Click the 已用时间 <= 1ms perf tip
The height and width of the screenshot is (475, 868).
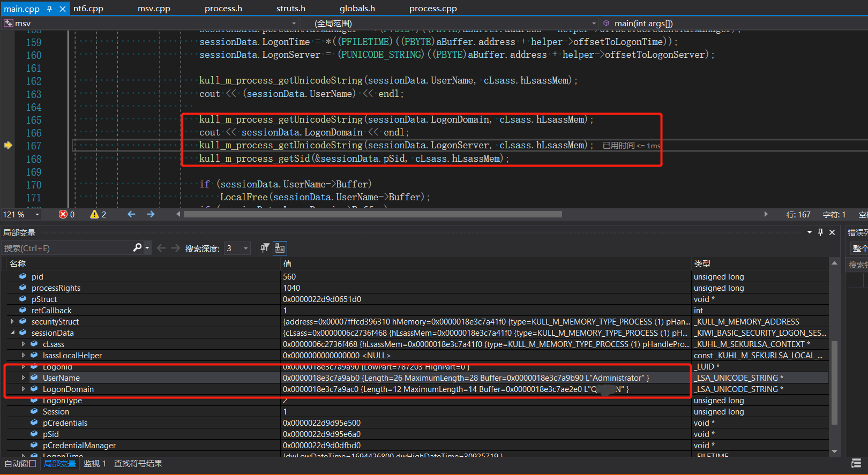[631, 145]
